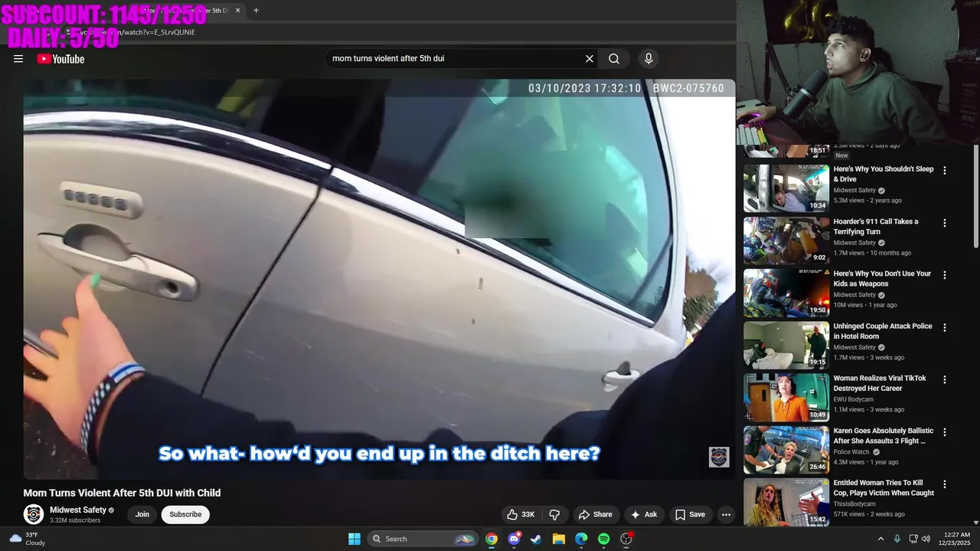Viewport: 980px width, 551px height.
Task: Open the Police Watch channel name
Action: pos(851,452)
